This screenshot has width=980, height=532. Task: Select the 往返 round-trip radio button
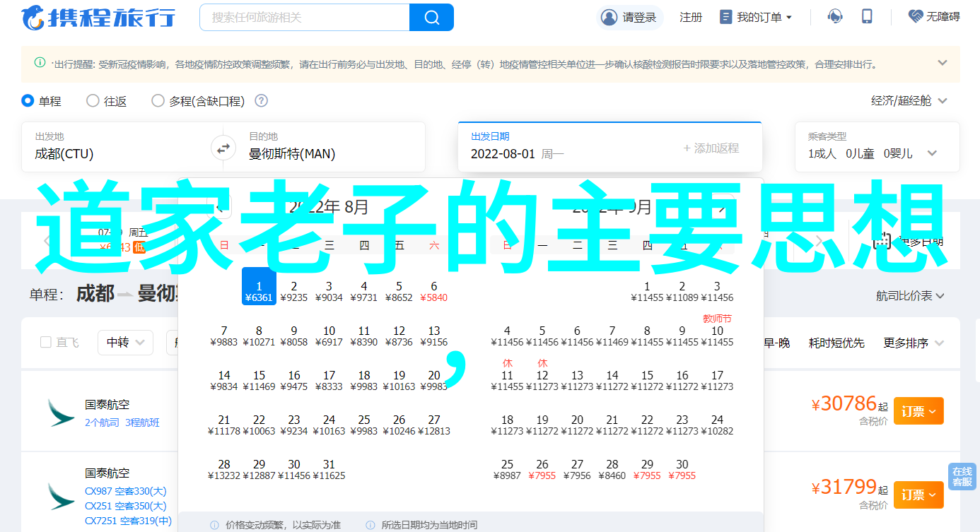coord(93,101)
